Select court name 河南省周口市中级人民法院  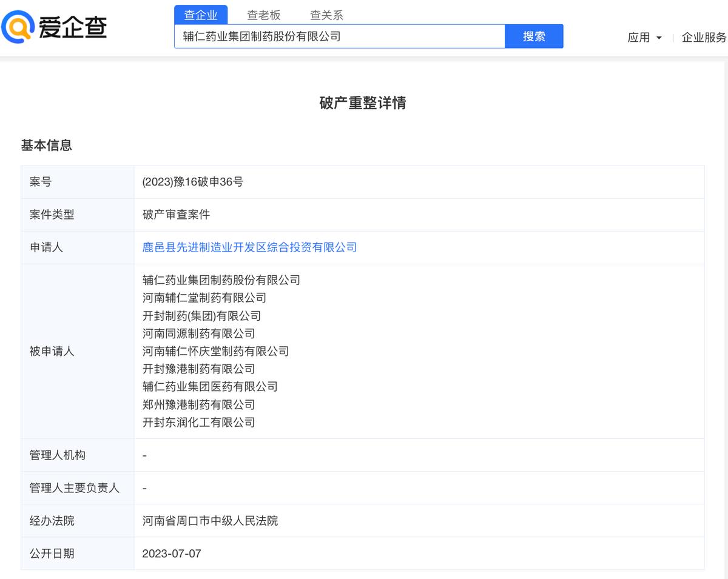point(210,521)
